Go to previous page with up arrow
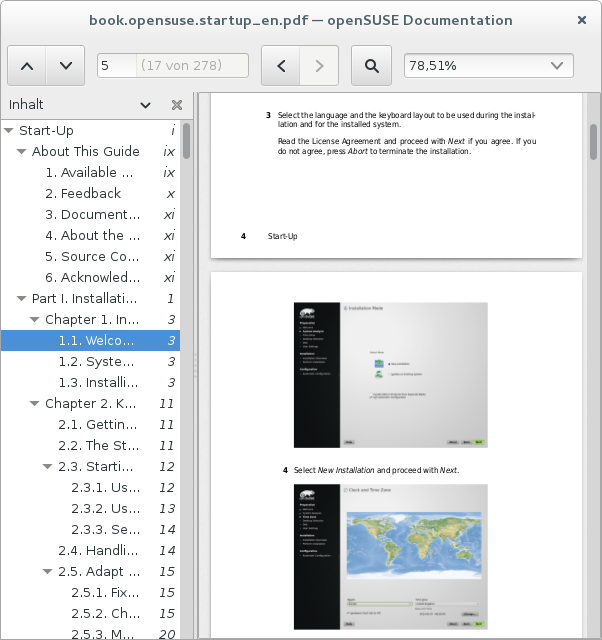 pos(27,66)
